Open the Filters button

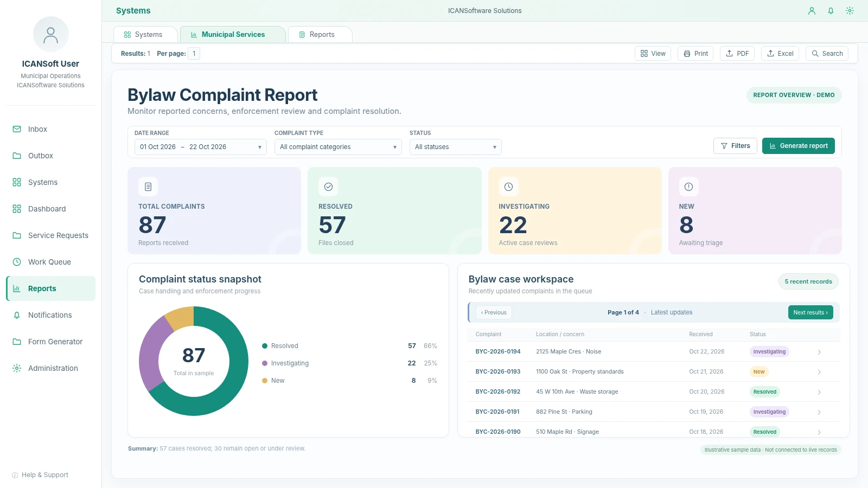(x=735, y=146)
